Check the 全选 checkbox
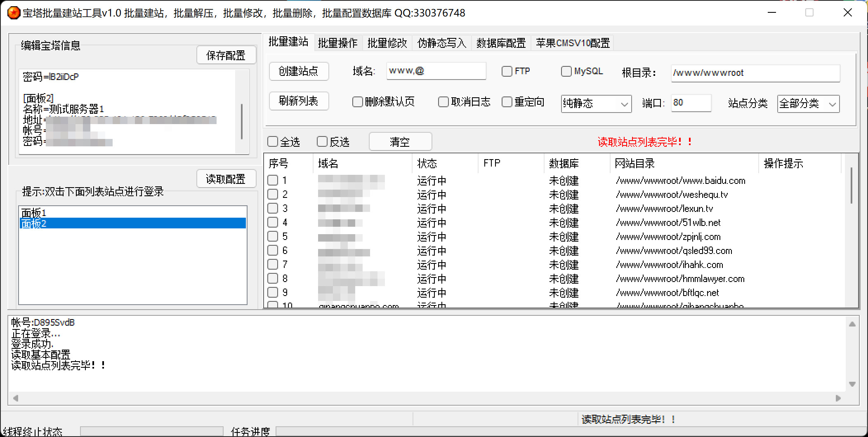 273,142
